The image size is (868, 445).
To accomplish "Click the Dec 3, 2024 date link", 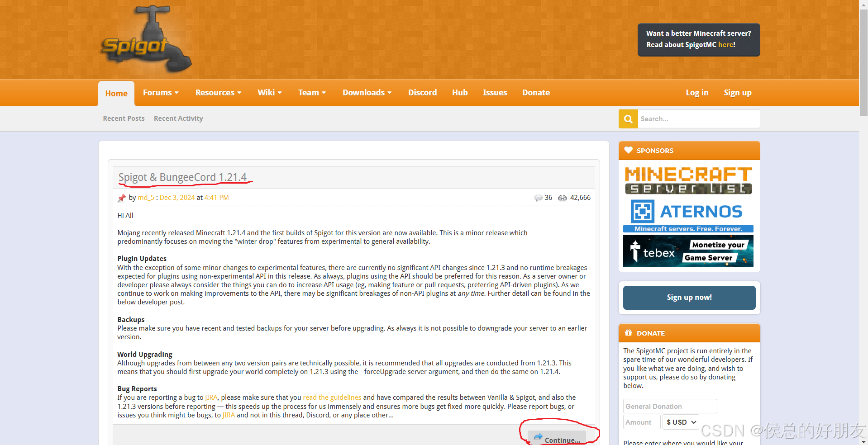I will [177, 198].
